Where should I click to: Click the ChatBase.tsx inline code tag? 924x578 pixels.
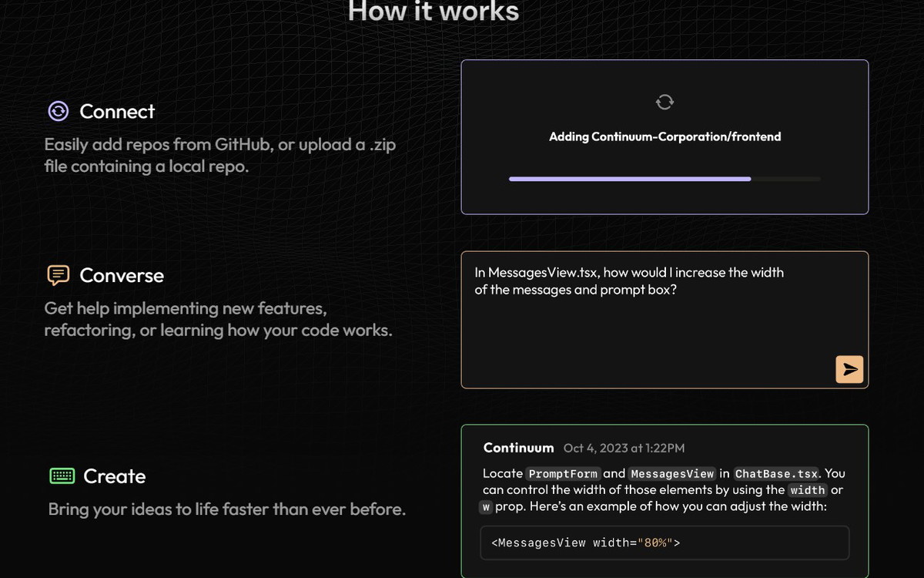776,473
